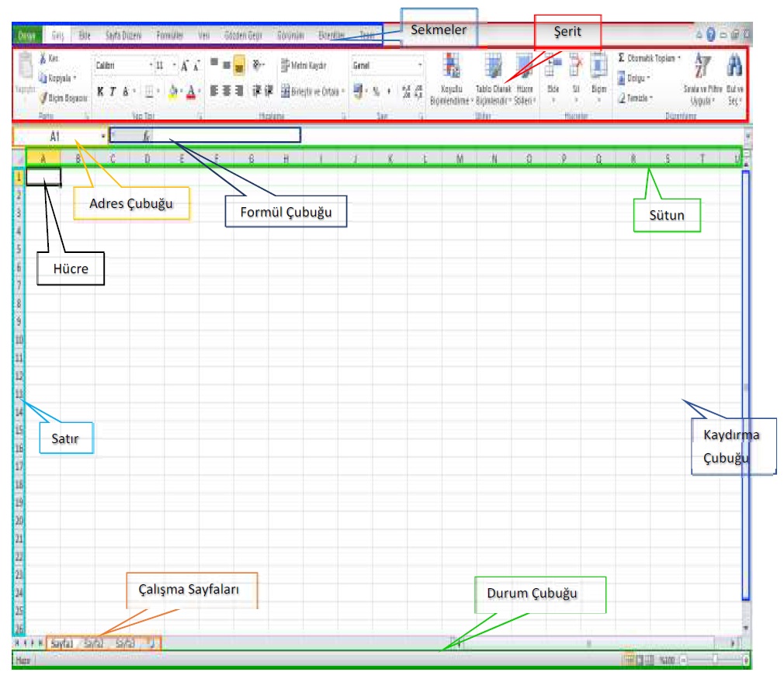Click the Birleştir ve Ortala button
The image size is (784, 679).
coord(312,91)
